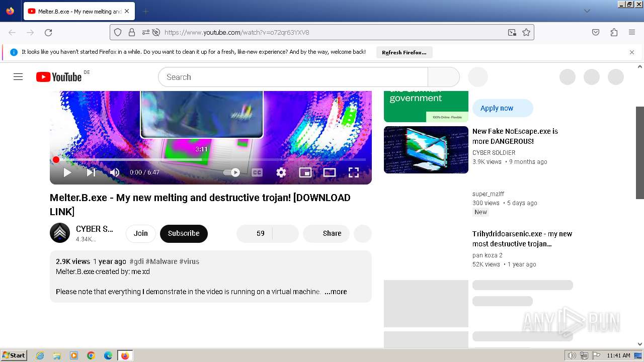Viewport: 644px width, 362px height.
Task: Open picture-in-picture urlbar icon
Action: click(512, 32)
